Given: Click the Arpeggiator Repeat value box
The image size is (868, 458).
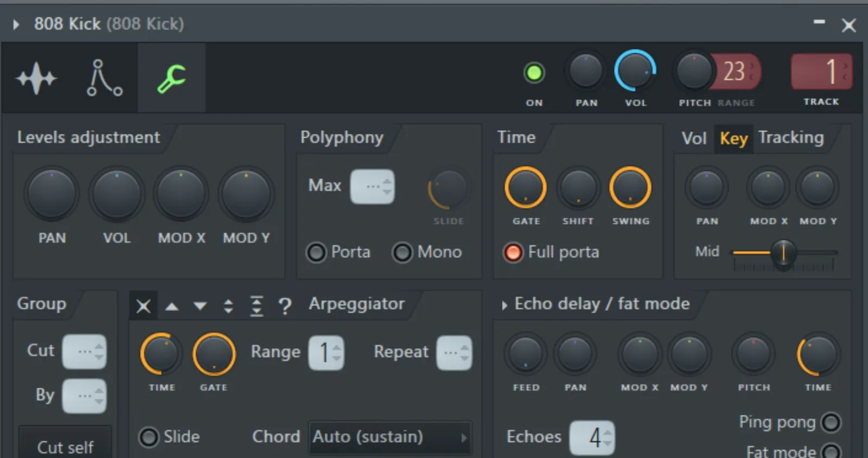Looking at the screenshot, I should pos(454,353).
